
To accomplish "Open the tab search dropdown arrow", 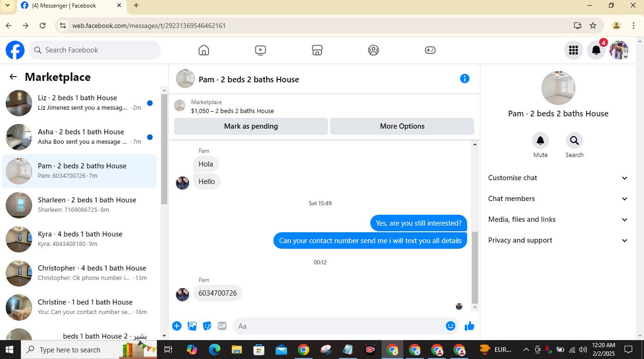I will (7, 6).
